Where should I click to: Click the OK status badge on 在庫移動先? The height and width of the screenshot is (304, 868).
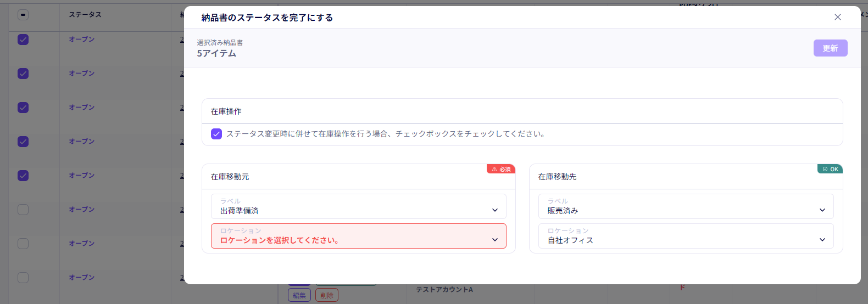[x=830, y=169]
